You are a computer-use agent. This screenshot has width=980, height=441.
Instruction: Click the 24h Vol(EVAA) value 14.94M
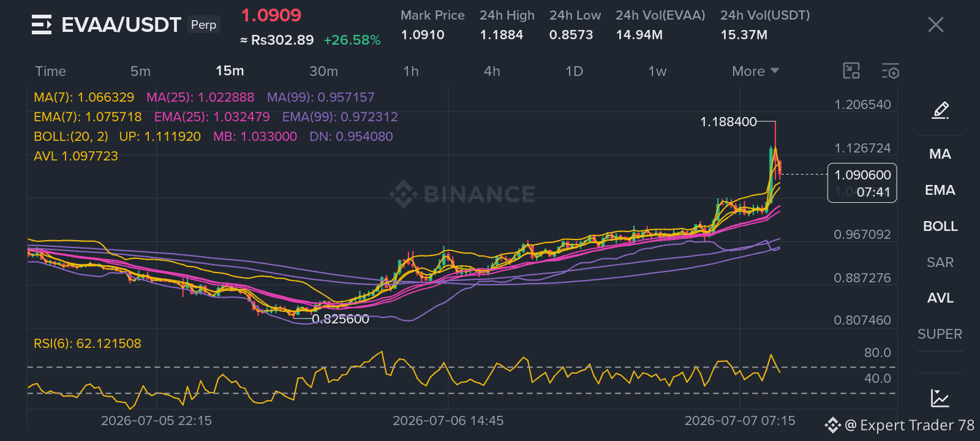coord(639,35)
